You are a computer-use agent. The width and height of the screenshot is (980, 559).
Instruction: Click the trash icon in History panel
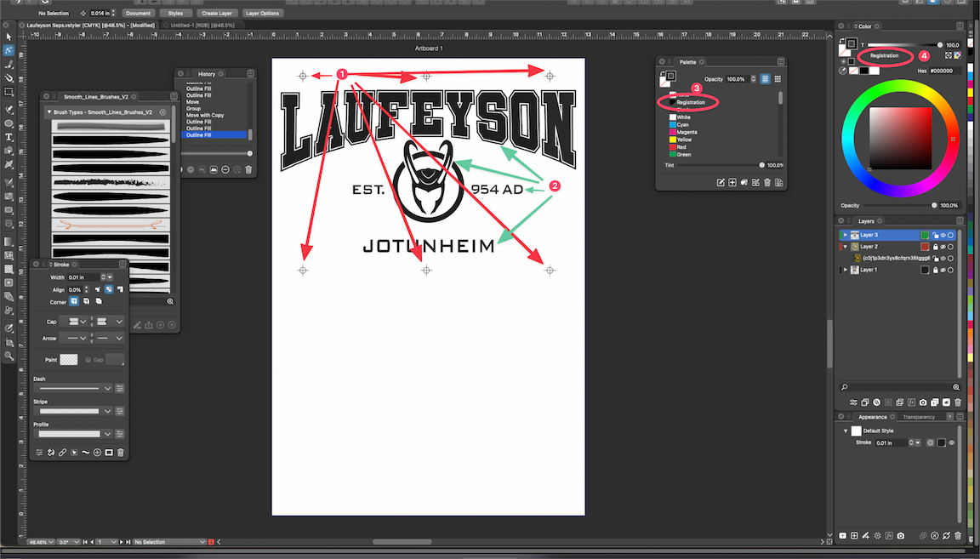pyautogui.click(x=248, y=170)
